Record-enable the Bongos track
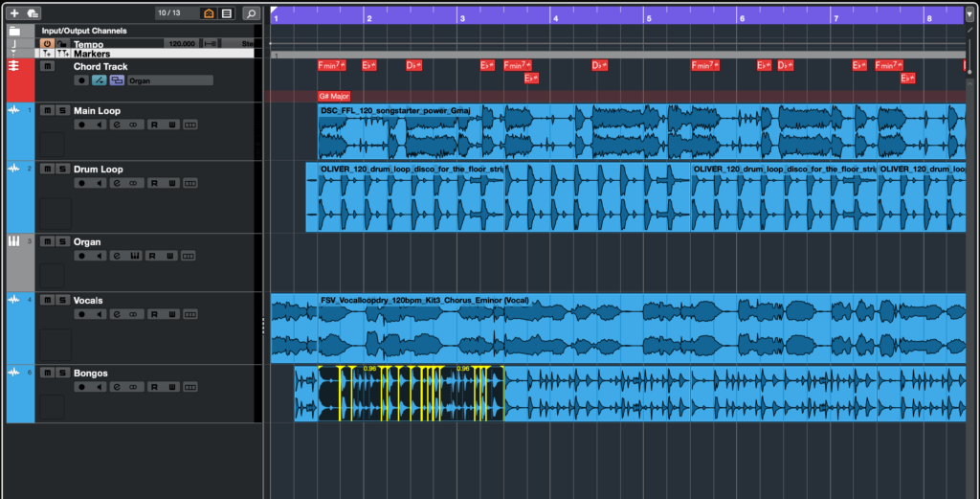The width and height of the screenshot is (980, 499). [x=81, y=387]
